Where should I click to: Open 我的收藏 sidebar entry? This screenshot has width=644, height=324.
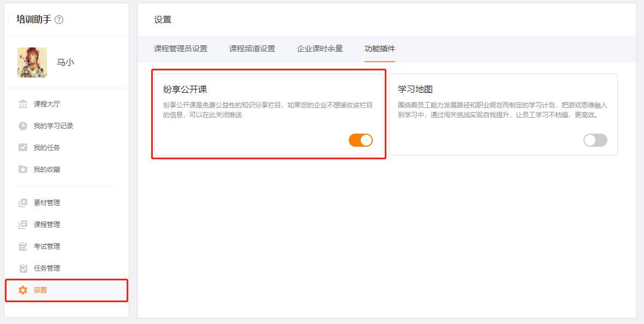47,169
